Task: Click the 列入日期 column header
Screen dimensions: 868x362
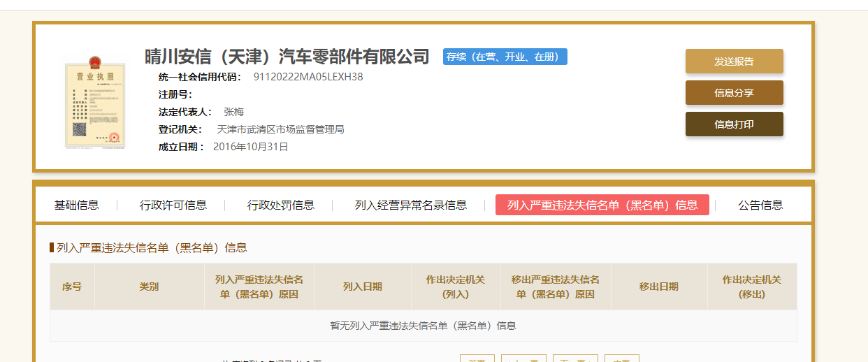Action: pyautogui.click(x=363, y=287)
